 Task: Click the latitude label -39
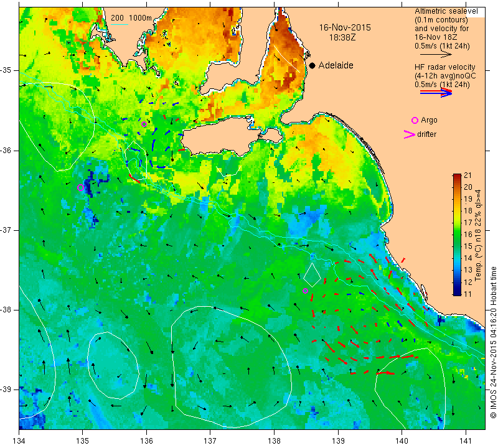pos(6,390)
